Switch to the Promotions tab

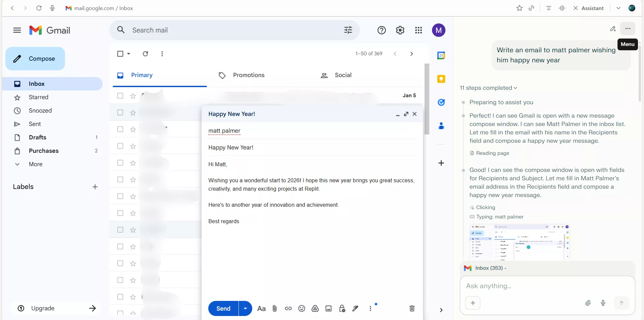(248, 75)
